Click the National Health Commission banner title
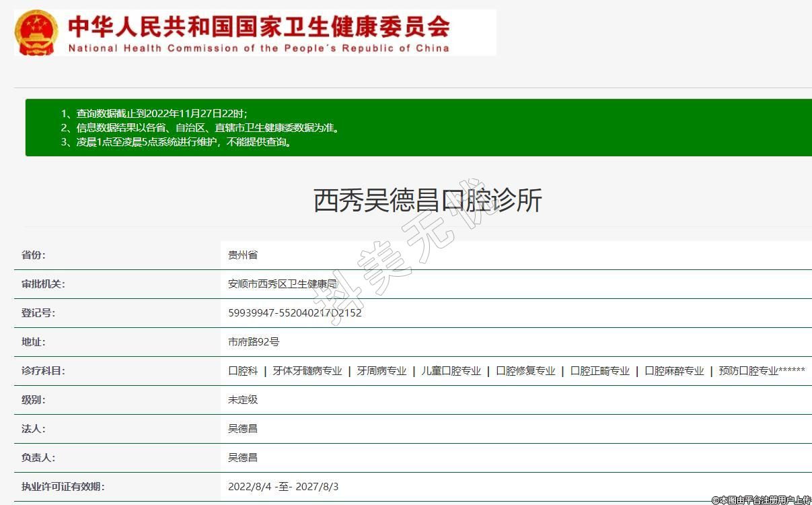This screenshot has height=505, width=812. click(259, 26)
